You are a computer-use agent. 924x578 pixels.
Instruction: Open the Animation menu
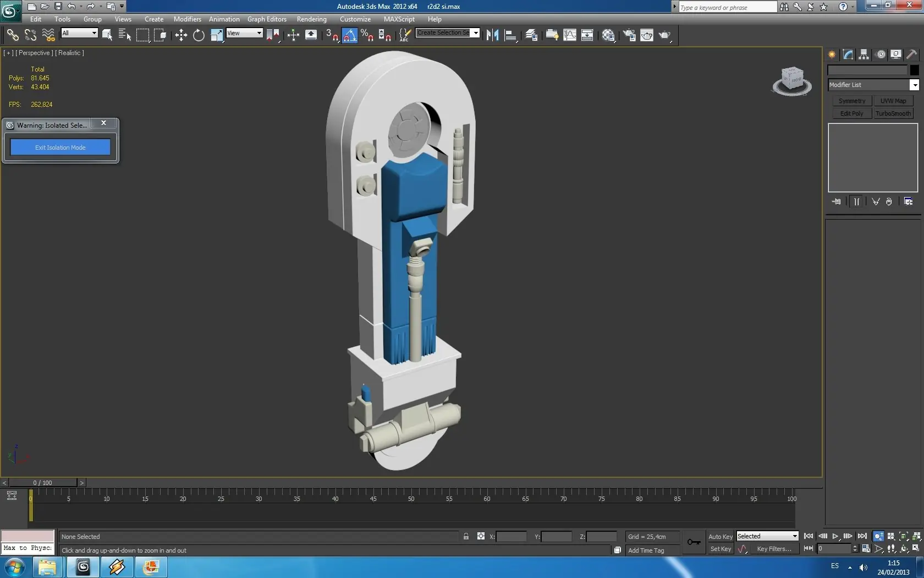tap(224, 19)
